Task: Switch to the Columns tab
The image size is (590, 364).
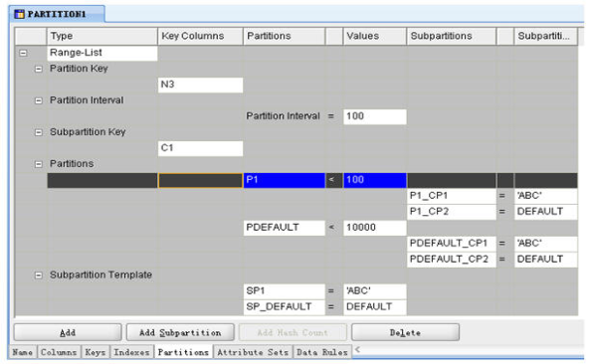Action: [59, 352]
